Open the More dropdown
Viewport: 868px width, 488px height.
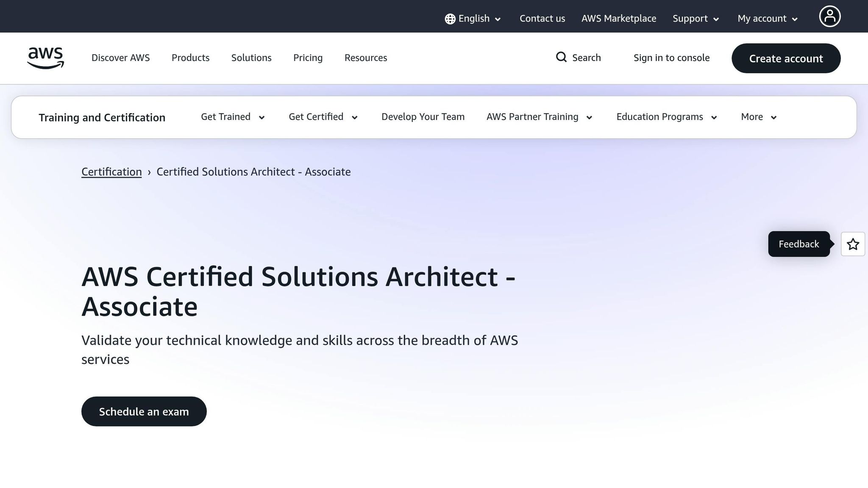pos(759,117)
